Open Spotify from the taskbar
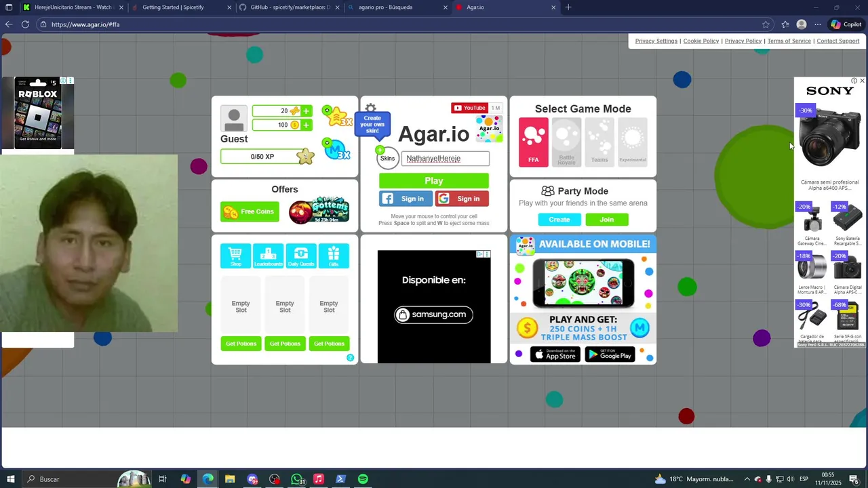 363,479
